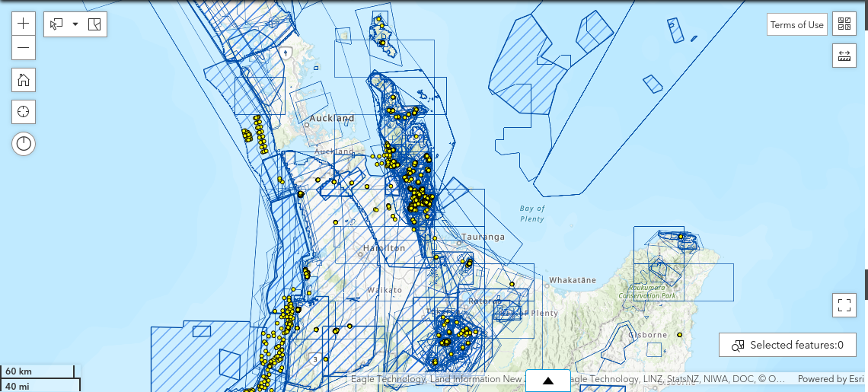Find my location on the map
Viewport: 868px width, 392px height.
click(x=24, y=112)
